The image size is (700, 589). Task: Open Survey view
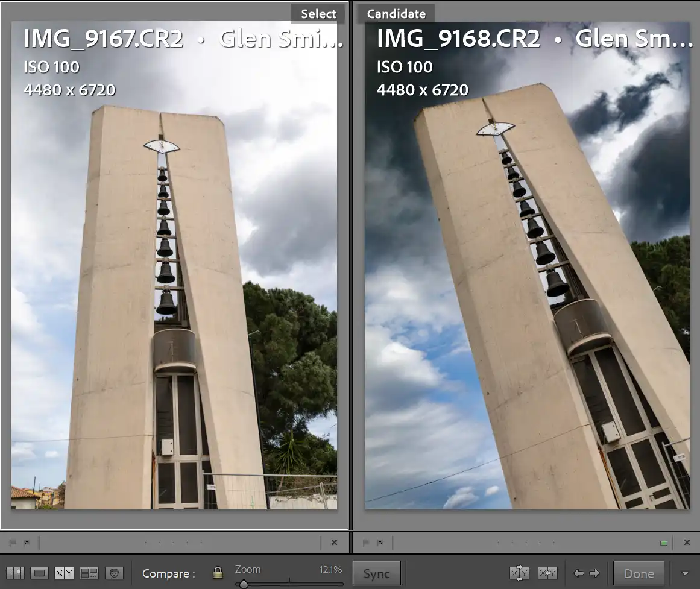pyautogui.click(x=89, y=573)
